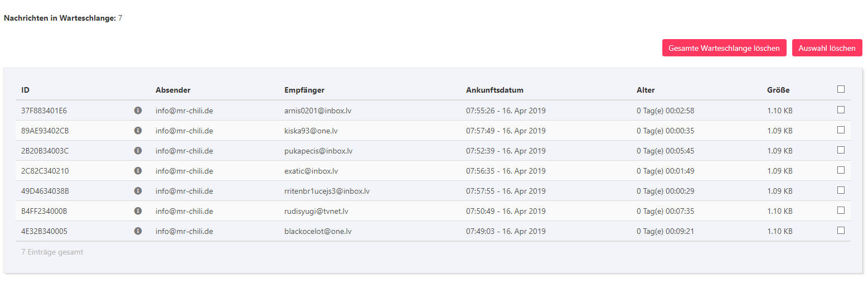Toggle the select-all checkbox in table header
This screenshot has height=297, width=868.
pos(841,89)
